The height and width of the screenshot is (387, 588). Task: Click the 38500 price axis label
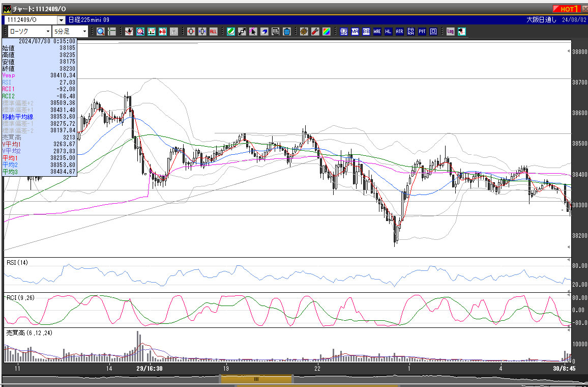point(580,144)
